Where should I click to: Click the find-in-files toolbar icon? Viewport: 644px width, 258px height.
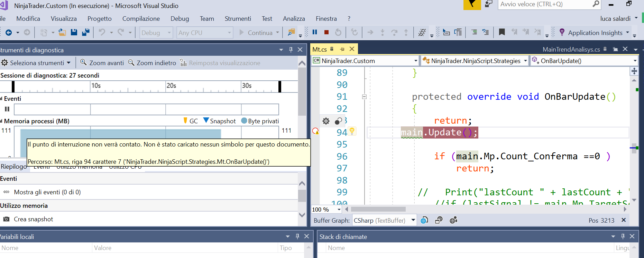[292, 32]
